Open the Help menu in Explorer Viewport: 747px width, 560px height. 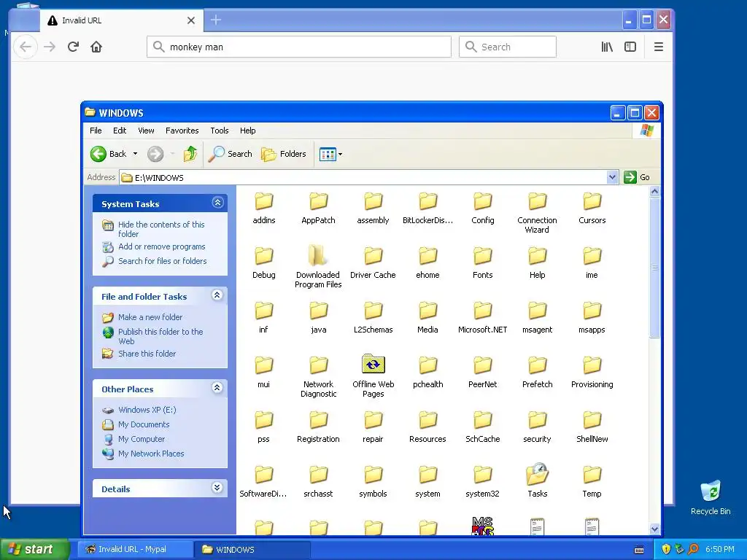[x=247, y=131]
